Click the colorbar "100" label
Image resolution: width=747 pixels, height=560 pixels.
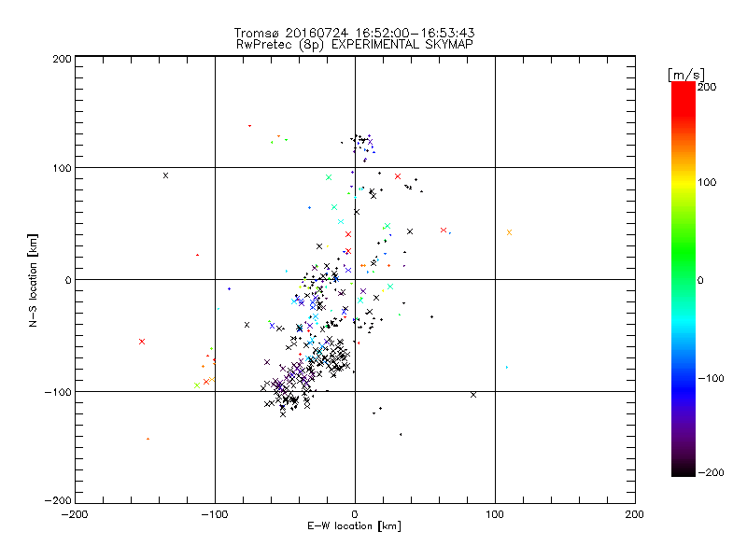pyautogui.click(x=707, y=182)
